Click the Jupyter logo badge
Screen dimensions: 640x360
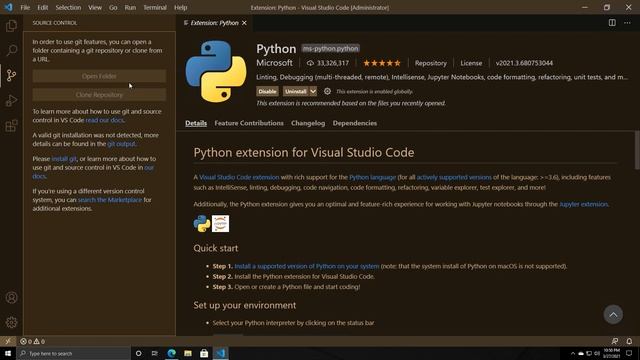pos(220,224)
